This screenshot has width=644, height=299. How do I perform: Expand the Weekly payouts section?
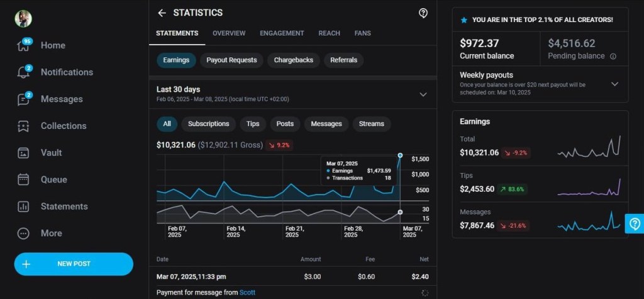point(614,84)
